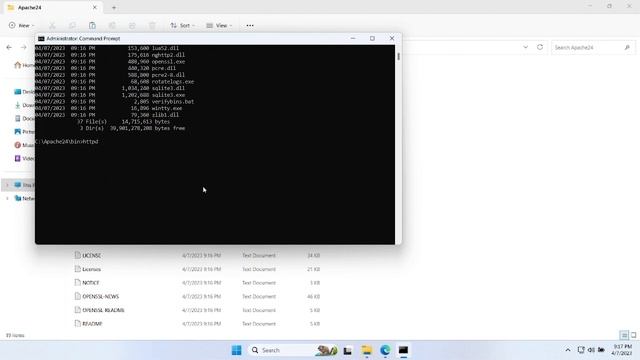
Task: Open Desktop in the navigation pane
Action: [x=24, y=92]
